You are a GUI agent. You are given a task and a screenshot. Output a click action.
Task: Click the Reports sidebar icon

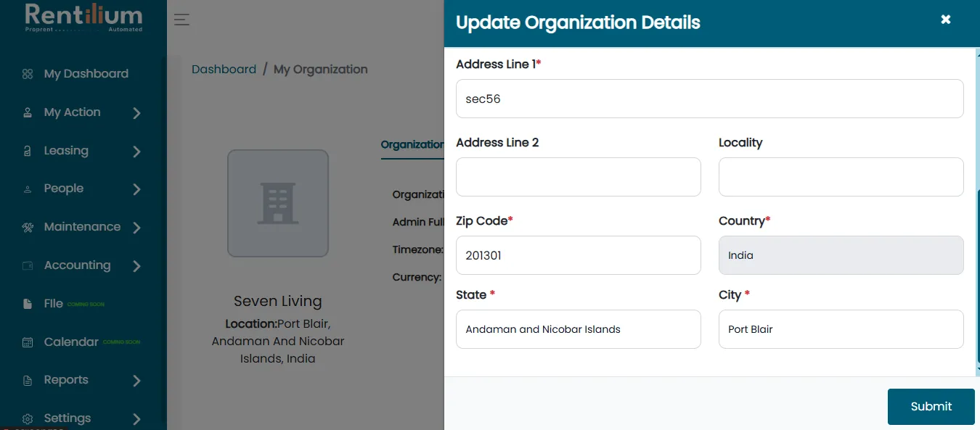28,381
